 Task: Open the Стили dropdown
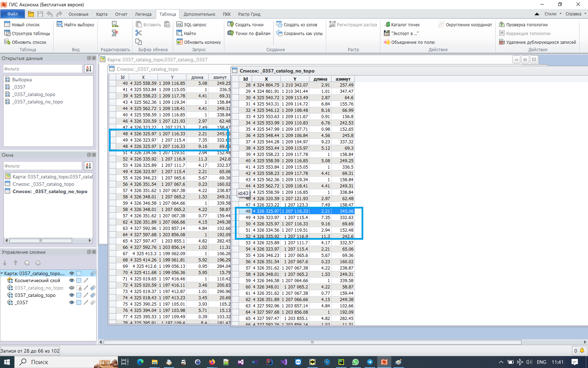553,14
